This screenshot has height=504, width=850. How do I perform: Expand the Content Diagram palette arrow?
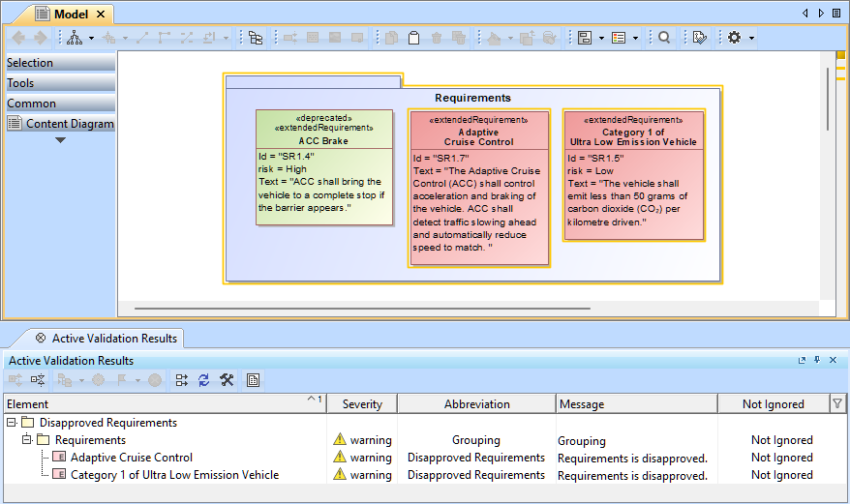[x=60, y=140]
